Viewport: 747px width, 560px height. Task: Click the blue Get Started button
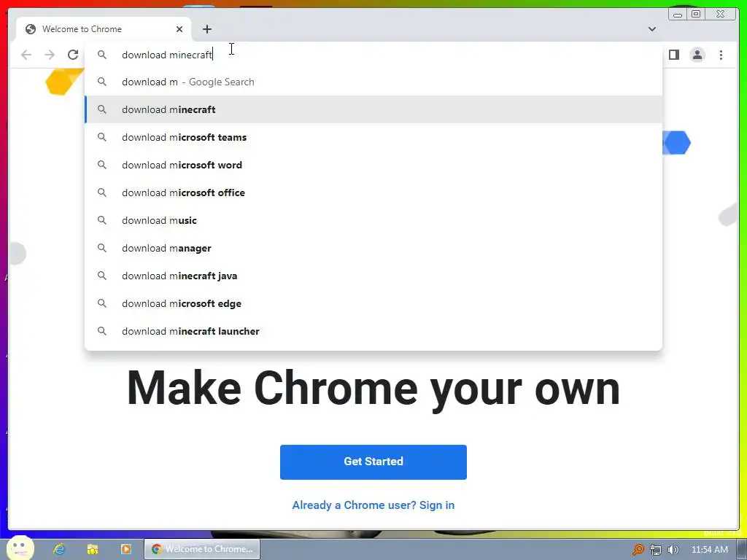click(x=373, y=462)
